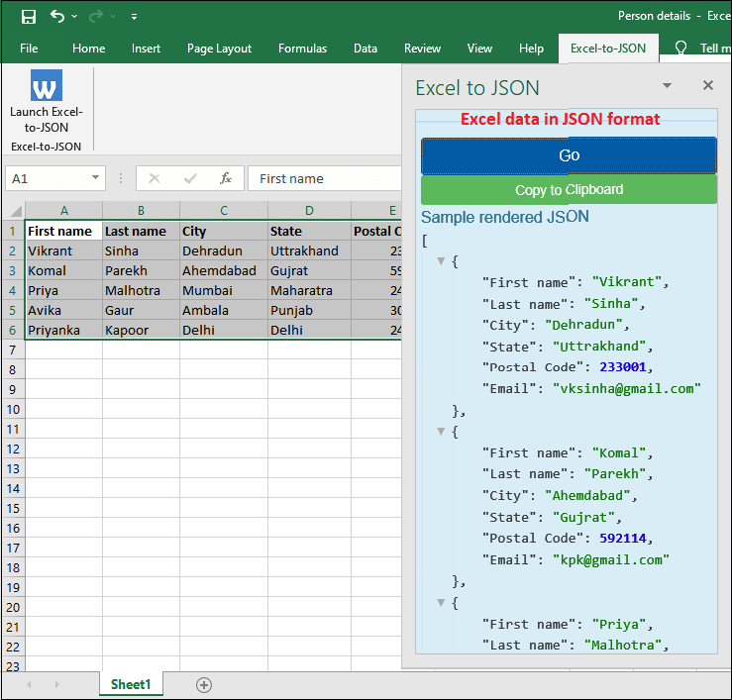The height and width of the screenshot is (700, 732).
Task: Open the Undo history dropdown arrow
Action: [74, 17]
